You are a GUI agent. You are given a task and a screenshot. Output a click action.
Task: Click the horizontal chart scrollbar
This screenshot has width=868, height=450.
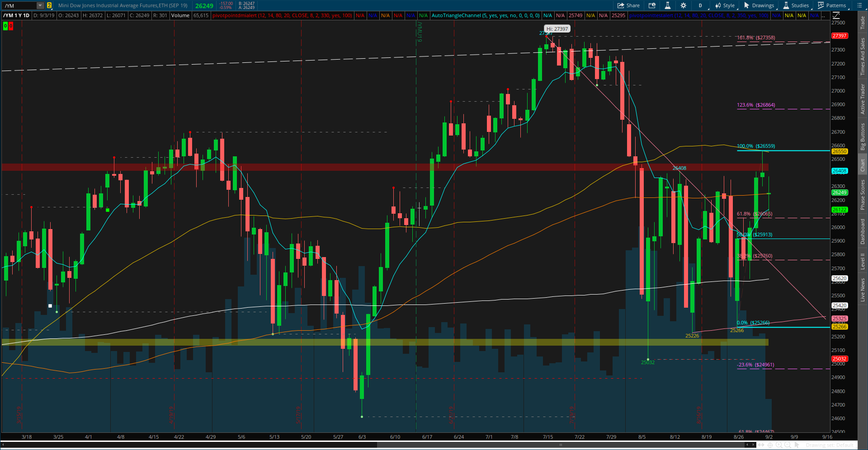click(560, 445)
